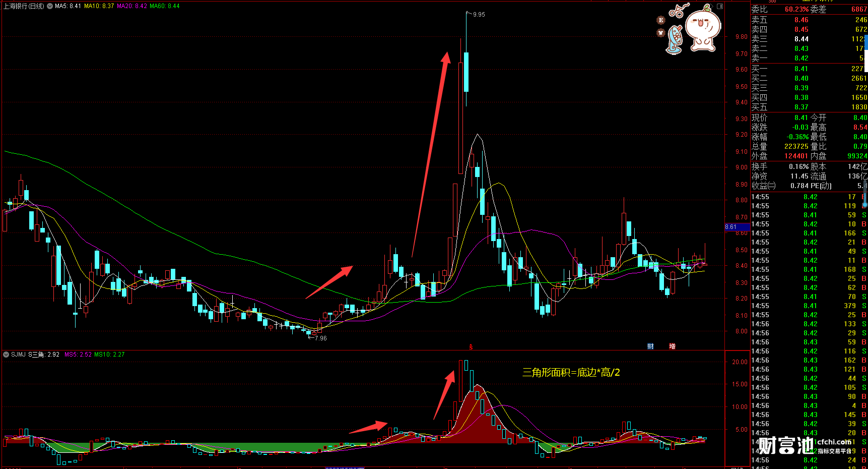Click the 涨幅 value -0.36%

pos(797,137)
